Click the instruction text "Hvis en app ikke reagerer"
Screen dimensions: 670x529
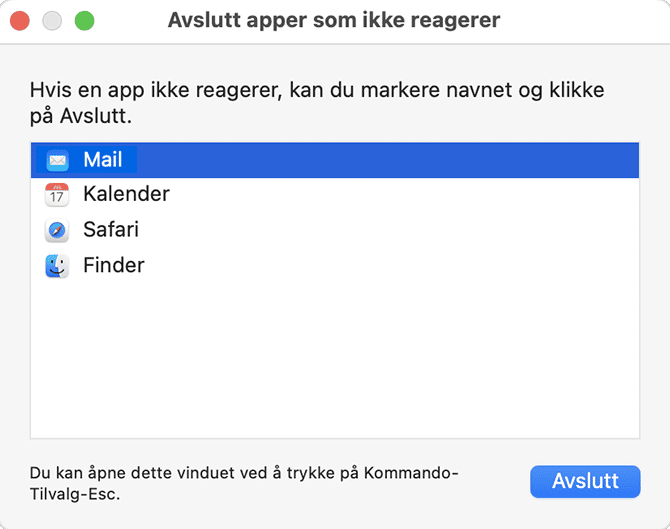(156, 90)
